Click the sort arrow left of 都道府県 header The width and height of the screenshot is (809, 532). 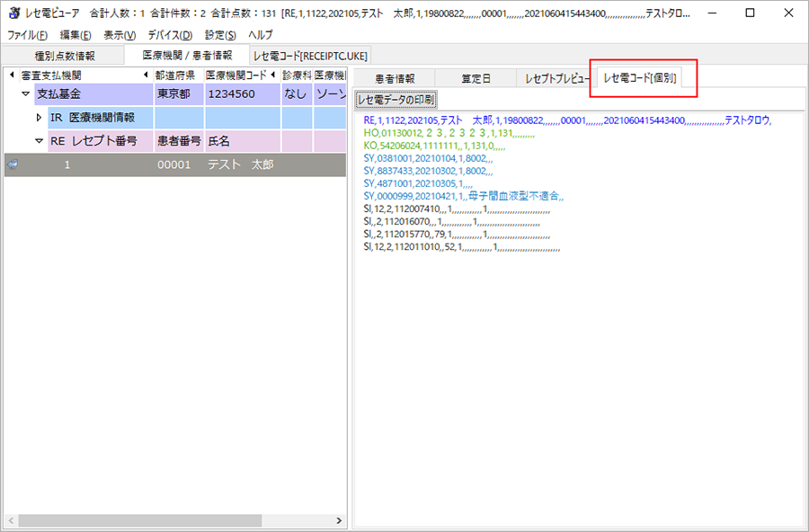coord(146,75)
